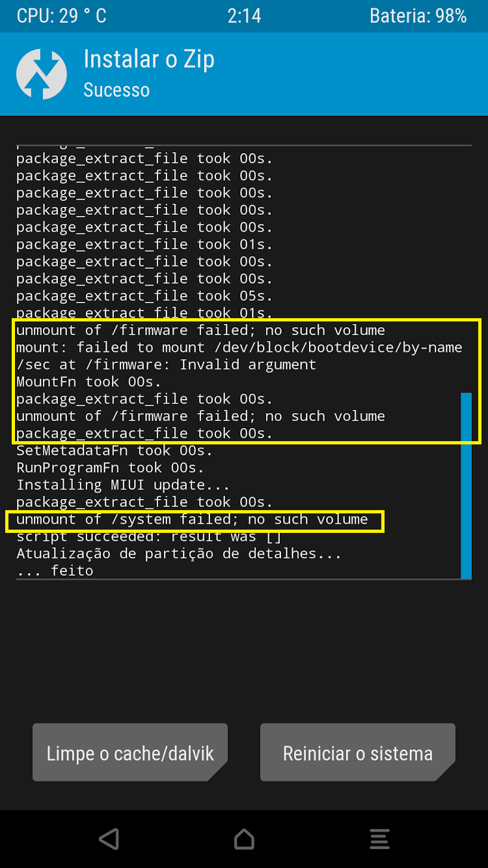The width and height of the screenshot is (488, 868).
Task: Select the script succeeded result line
Action: [x=149, y=537]
